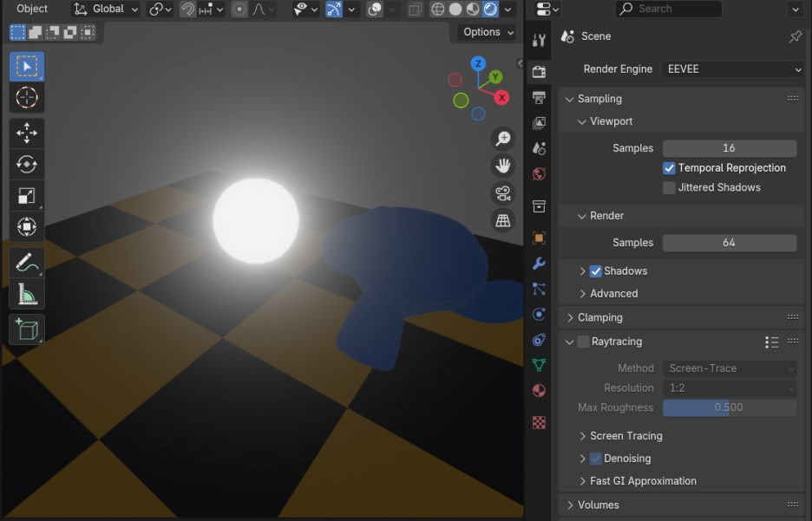Open the Material properties tab
The height and width of the screenshot is (521, 812).
coord(539,390)
